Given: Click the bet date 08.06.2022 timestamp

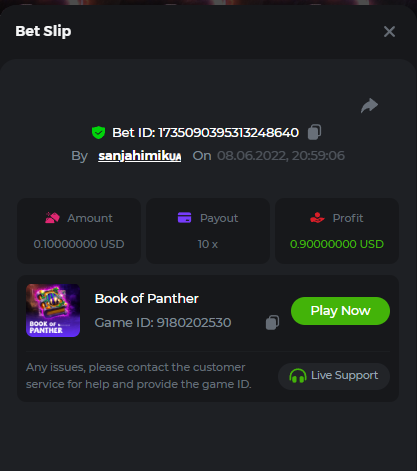Looking at the screenshot, I should tap(281, 156).
